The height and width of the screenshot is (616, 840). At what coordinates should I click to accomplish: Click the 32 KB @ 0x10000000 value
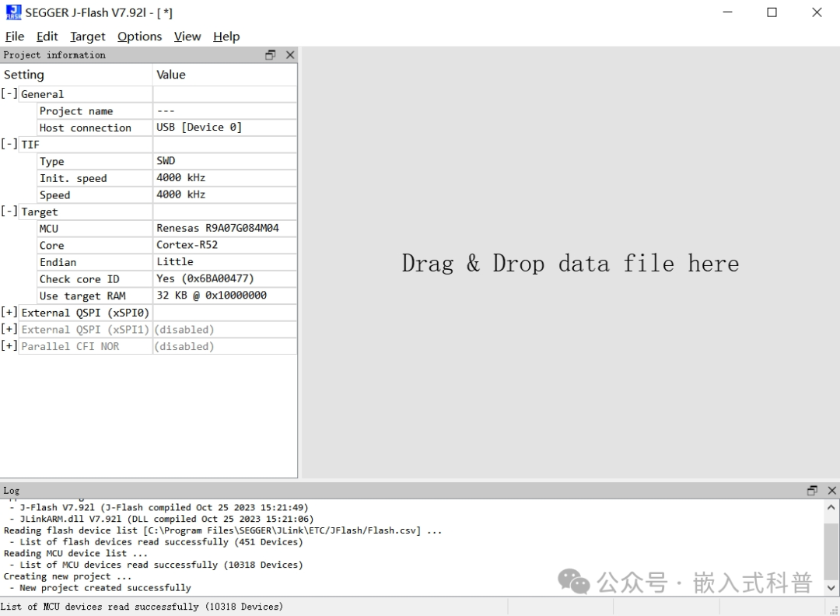click(211, 295)
